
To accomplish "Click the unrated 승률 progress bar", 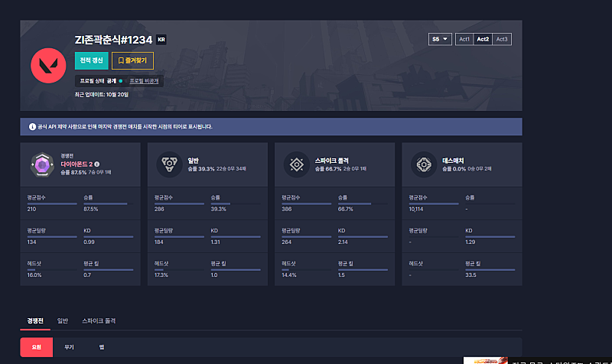I will click(x=236, y=203).
